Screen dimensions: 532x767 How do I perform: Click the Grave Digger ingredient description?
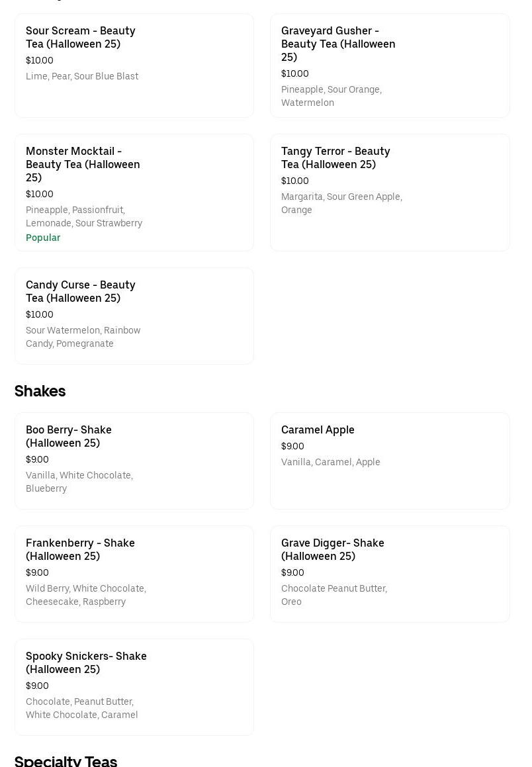click(x=333, y=595)
